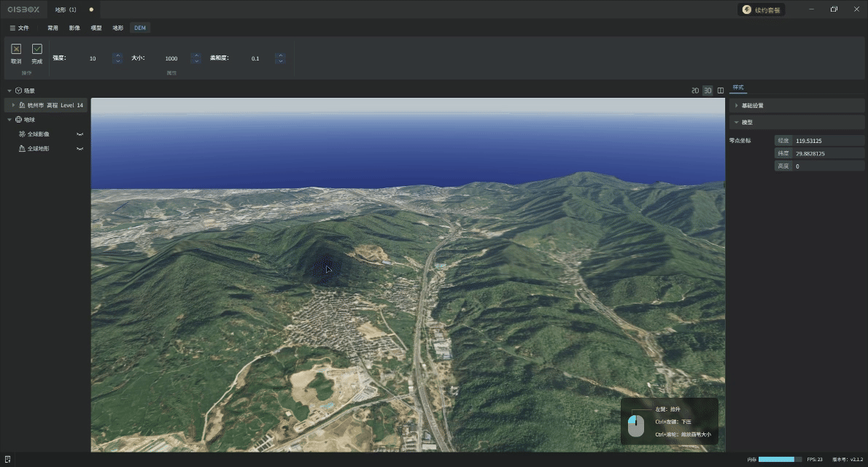Select the 全球地形 terrain layer
This screenshot has width=868, height=467.
tap(39, 149)
